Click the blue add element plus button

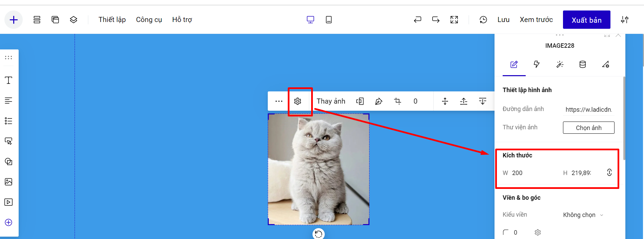pyautogui.click(x=14, y=20)
